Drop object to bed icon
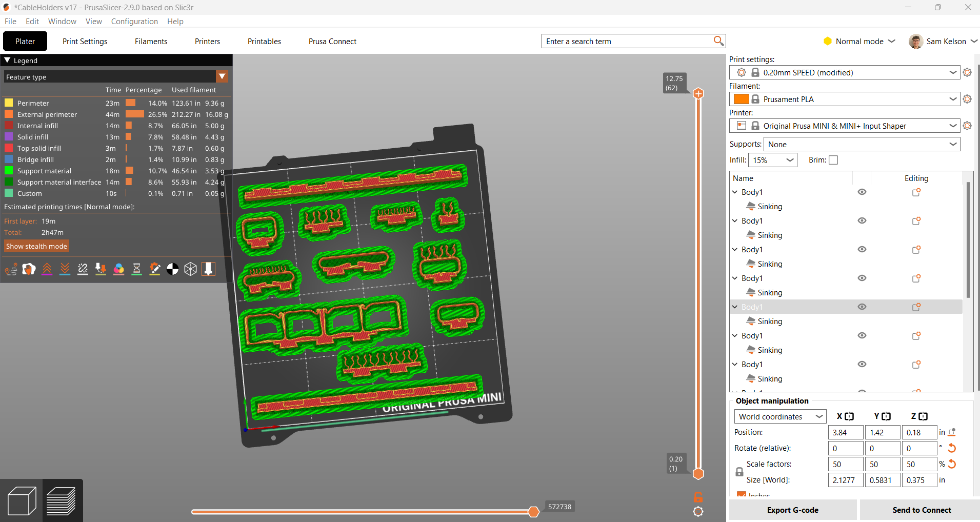This screenshot has width=980, height=522. [x=952, y=432]
